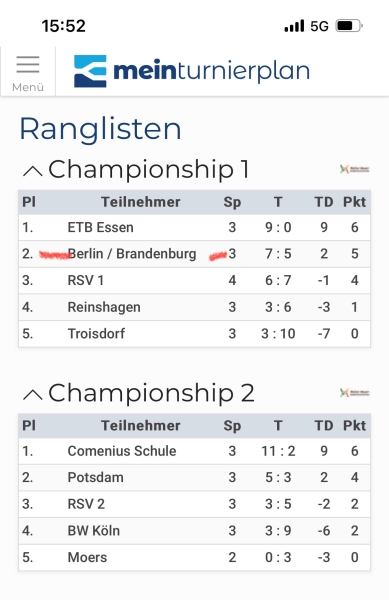Viewport: 389px width, 600px height.
Task: Select the Comenius Schule team entry
Action: (122, 451)
